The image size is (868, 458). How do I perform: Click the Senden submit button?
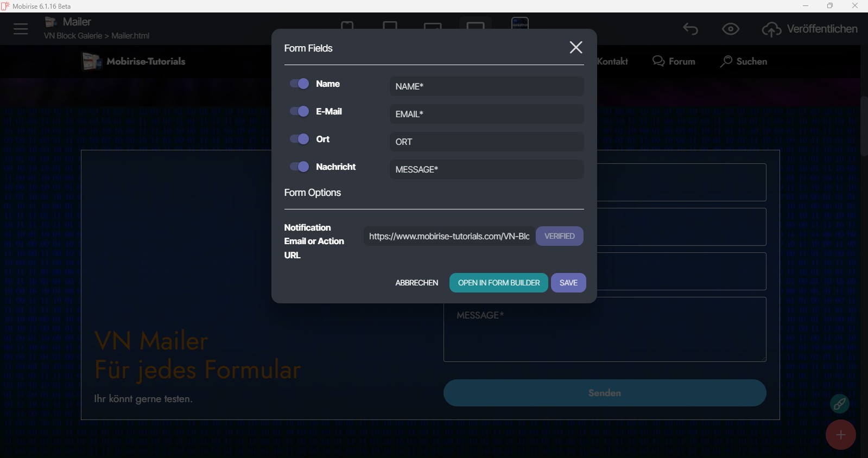click(x=605, y=393)
